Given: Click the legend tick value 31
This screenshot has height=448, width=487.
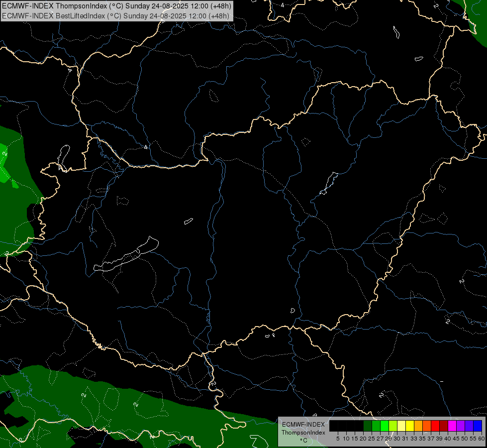Looking at the screenshot, I should coord(405,439).
